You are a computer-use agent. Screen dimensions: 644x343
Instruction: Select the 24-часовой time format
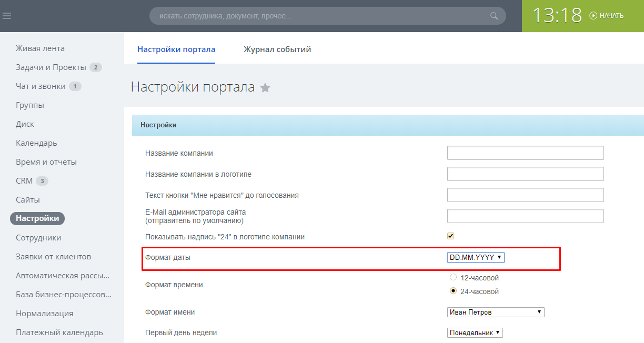click(454, 291)
